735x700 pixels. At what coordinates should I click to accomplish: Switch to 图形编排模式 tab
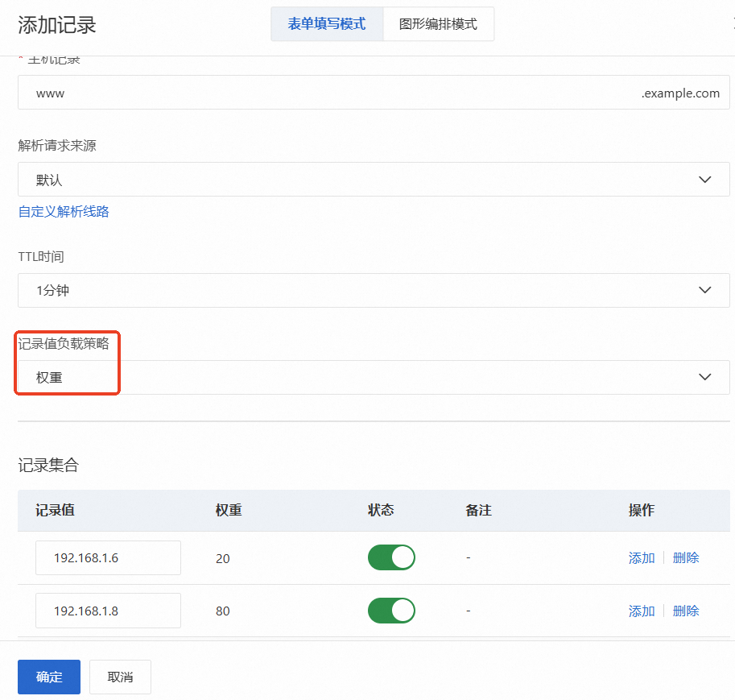click(438, 24)
